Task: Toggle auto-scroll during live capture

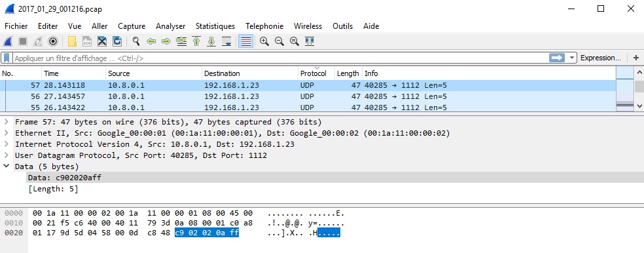Action: (x=226, y=41)
